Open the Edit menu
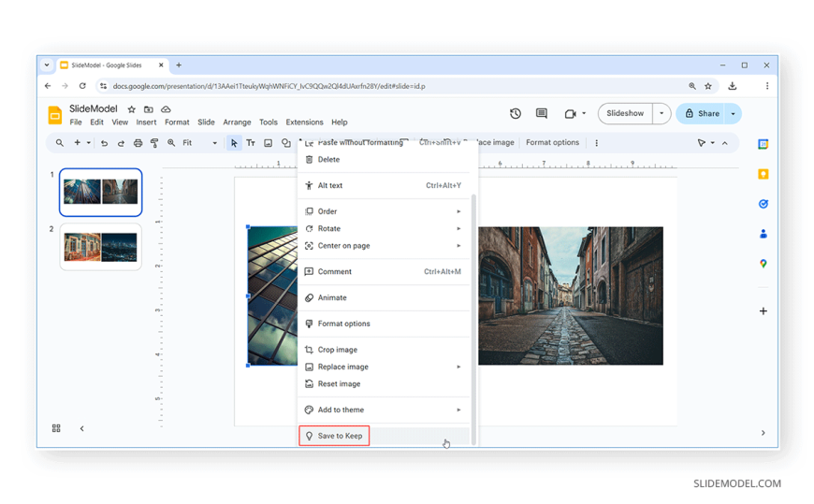This screenshot has height=504, width=814. point(96,122)
